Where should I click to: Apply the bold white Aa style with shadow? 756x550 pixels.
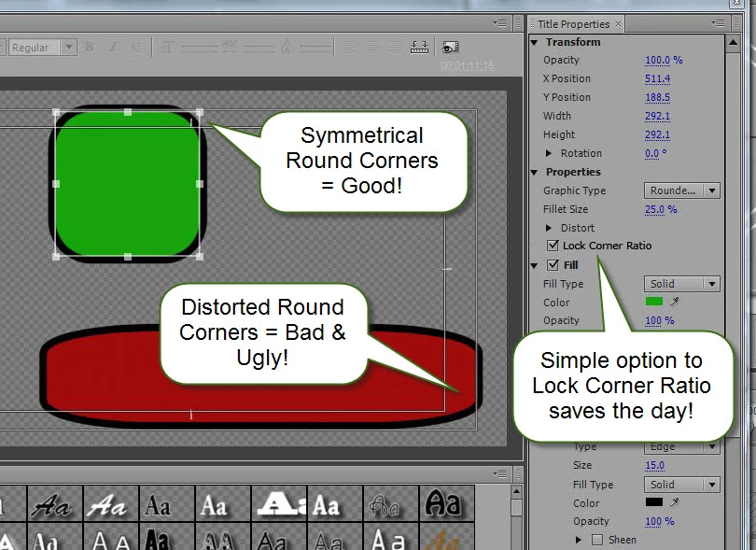[335, 504]
